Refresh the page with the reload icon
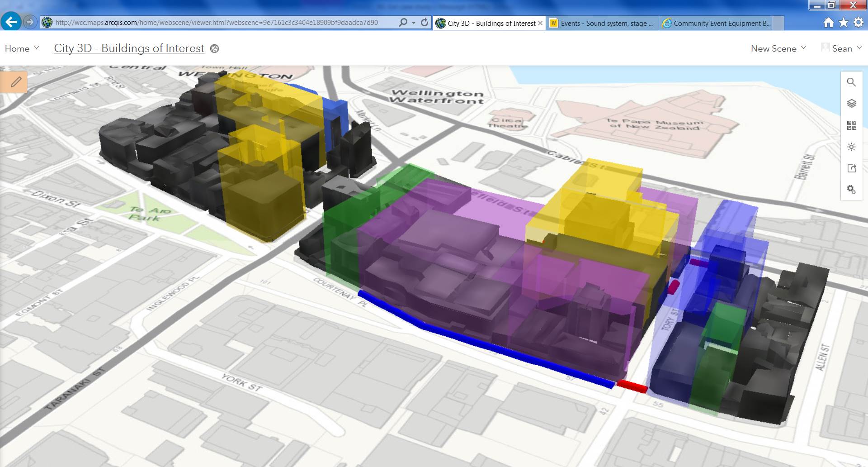 coord(424,22)
